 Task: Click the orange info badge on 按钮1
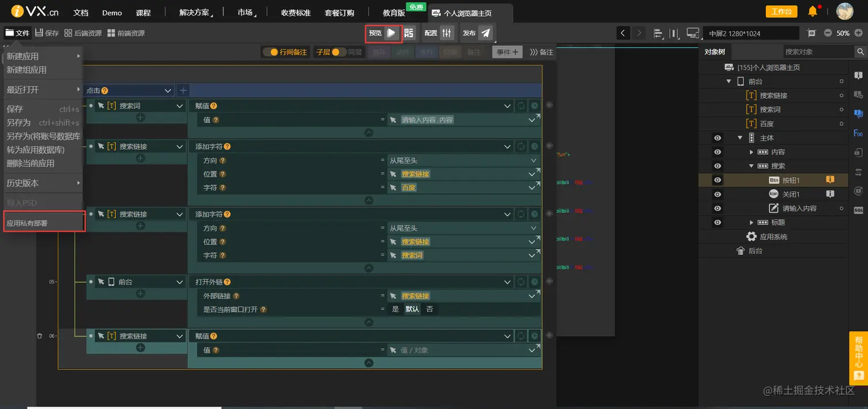[829, 180]
